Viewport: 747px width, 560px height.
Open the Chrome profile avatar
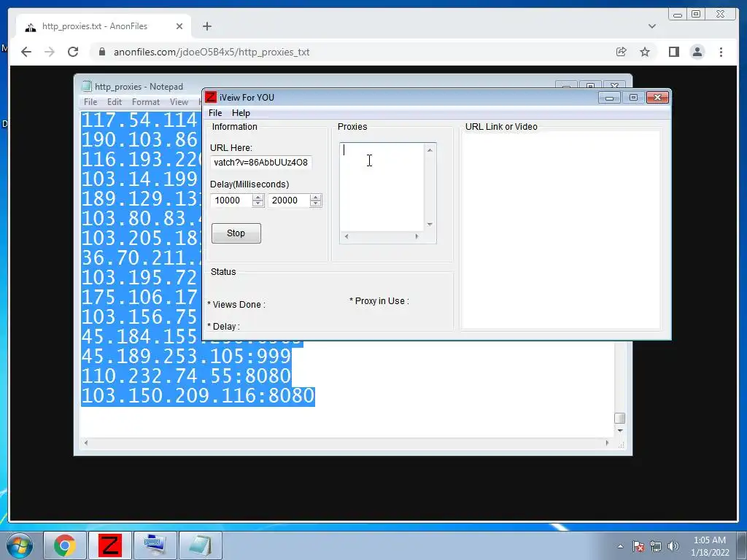(x=697, y=52)
